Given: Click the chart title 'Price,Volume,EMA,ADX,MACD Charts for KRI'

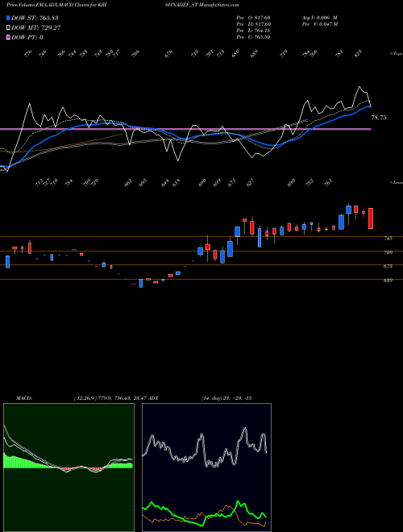Looking at the screenshot, I should tap(56, 5).
